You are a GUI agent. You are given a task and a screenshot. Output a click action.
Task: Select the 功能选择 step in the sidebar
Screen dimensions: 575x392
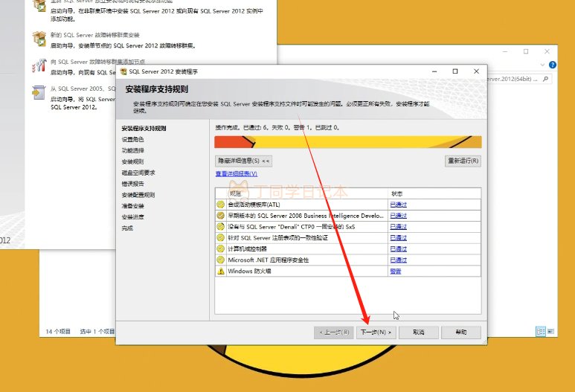click(x=132, y=150)
